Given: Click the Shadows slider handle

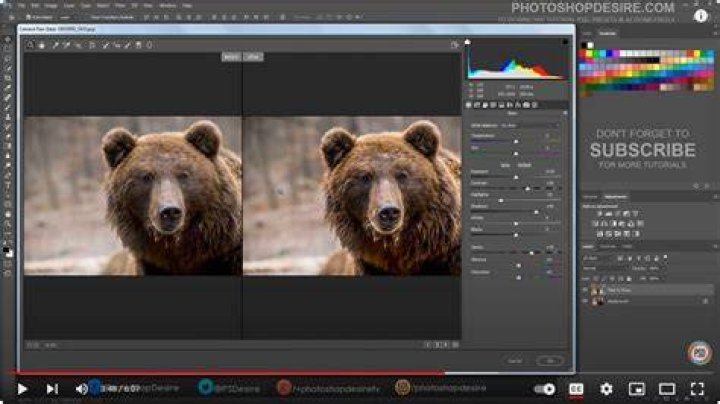Looking at the screenshot, I should pyautogui.click(x=536, y=212).
